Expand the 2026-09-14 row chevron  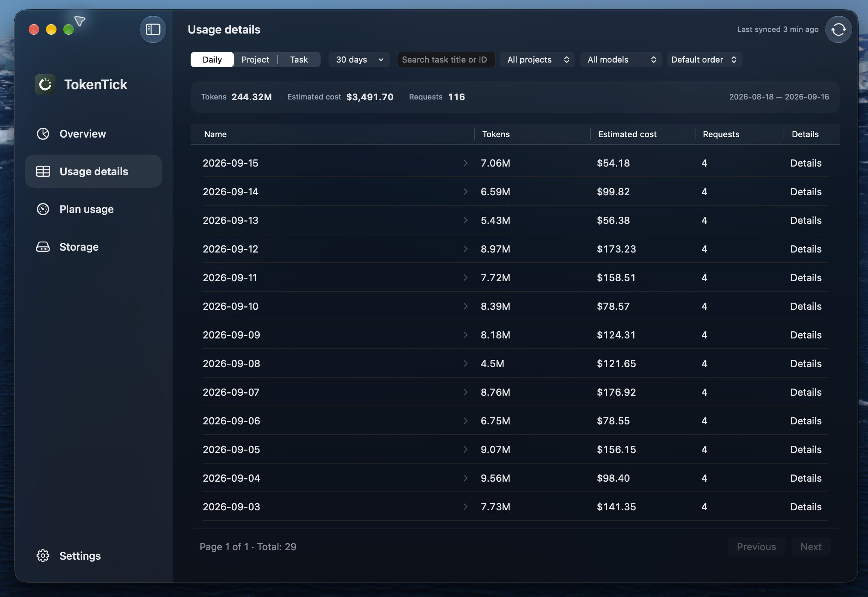pyautogui.click(x=466, y=191)
